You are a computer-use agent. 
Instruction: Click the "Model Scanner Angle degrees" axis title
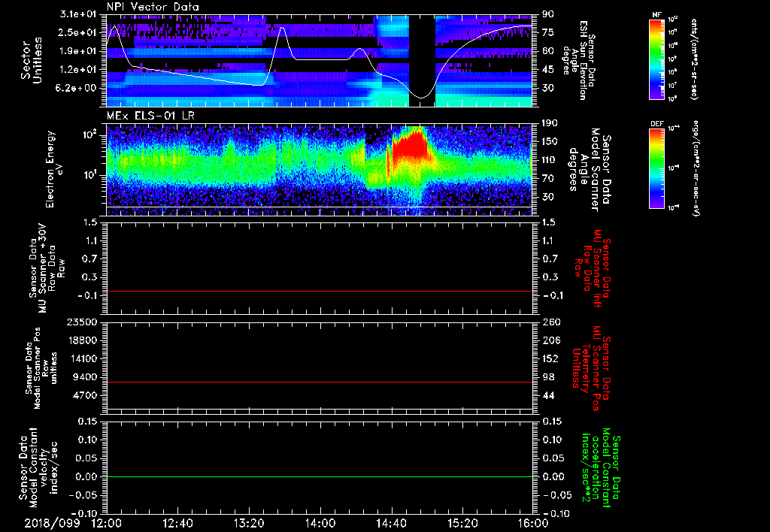click(x=590, y=170)
